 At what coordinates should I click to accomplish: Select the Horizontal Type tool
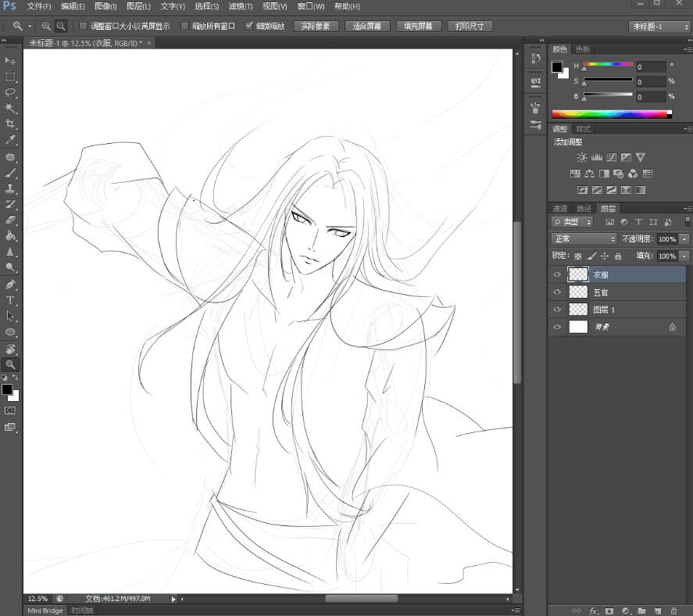click(10, 300)
